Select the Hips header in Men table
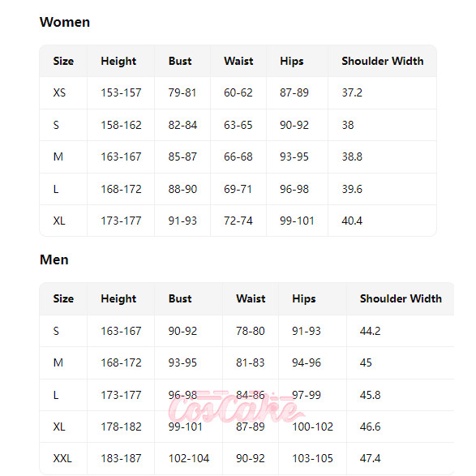 coord(304,298)
